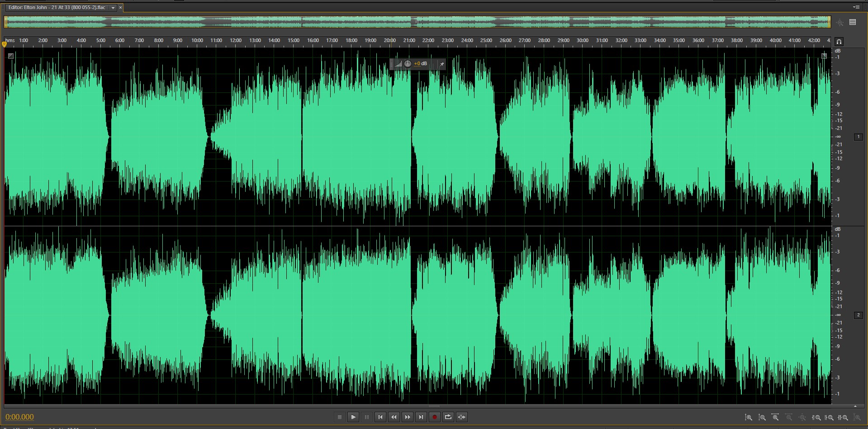Pin the volume HUD overlay
The width and height of the screenshot is (868, 429).
[x=442, y=64]
